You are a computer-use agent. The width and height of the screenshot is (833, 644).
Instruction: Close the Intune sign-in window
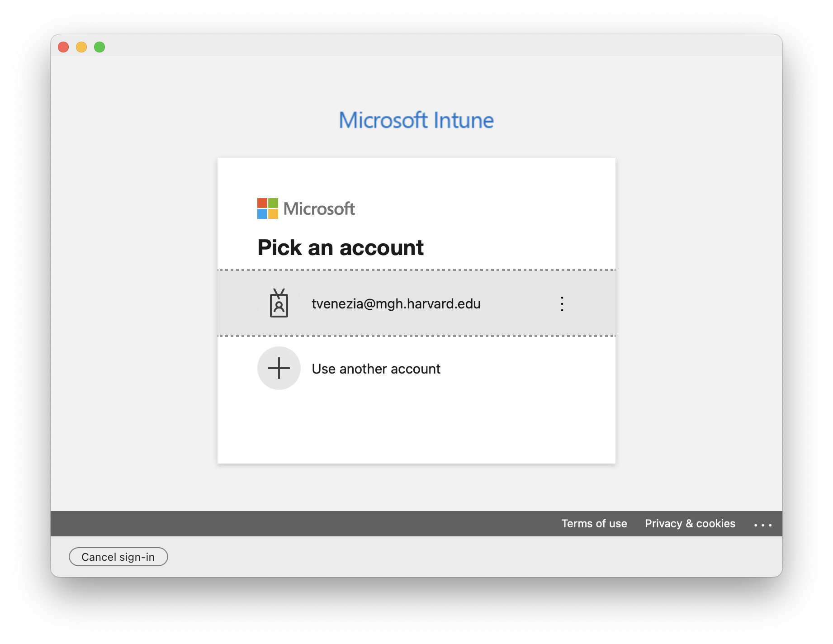63,47
